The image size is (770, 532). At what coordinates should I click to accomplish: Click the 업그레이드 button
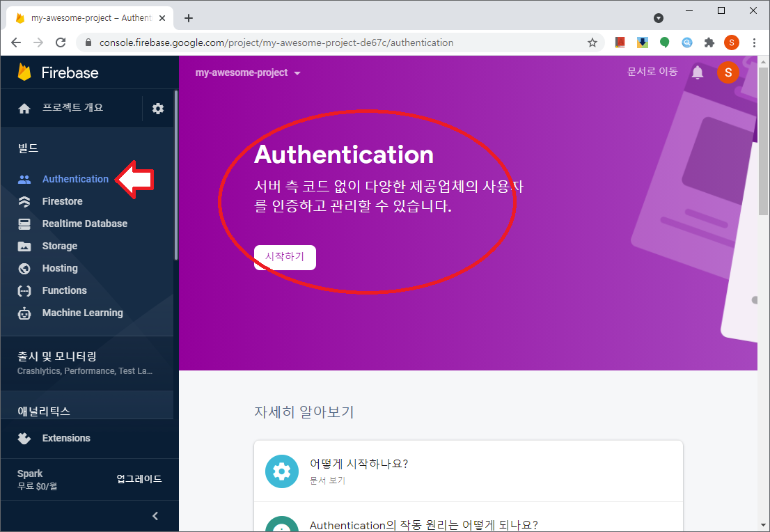[x=139, y=479]
